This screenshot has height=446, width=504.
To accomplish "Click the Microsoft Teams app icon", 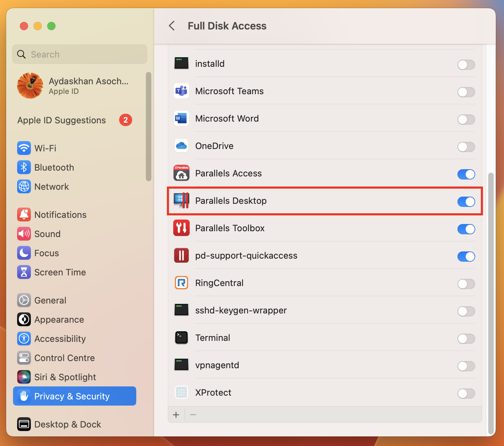I will click(181, 91).
